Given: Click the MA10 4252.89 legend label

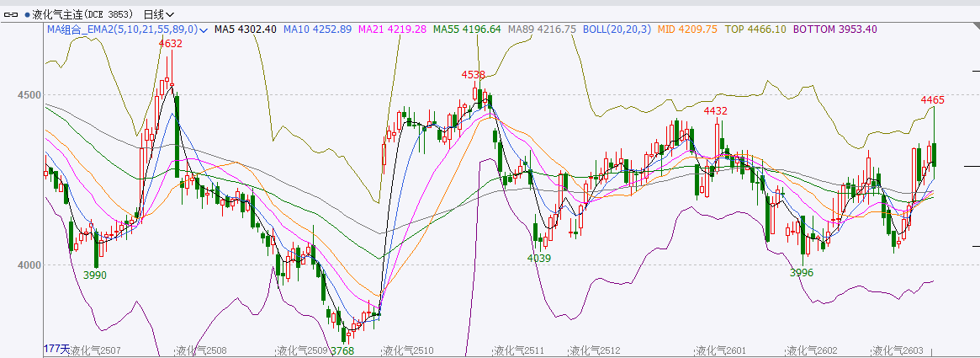Looking at the screenshot, I should click(x=317, y=29).
